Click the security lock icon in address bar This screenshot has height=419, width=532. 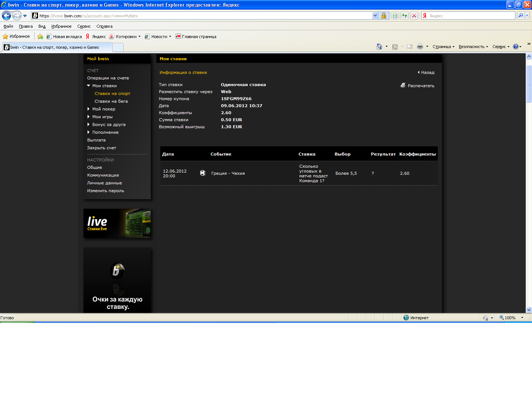click(383, 16)
